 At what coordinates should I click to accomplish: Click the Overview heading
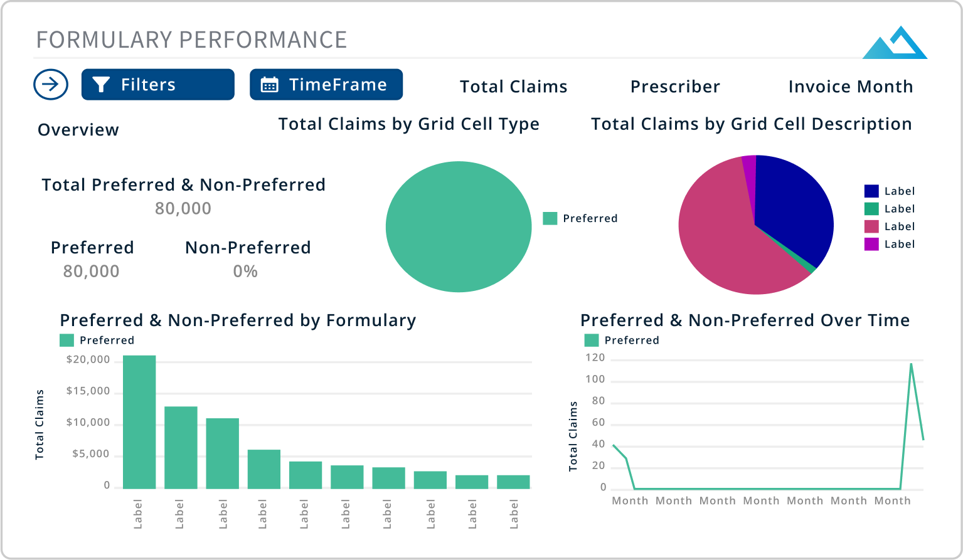[x=78, y=130]
